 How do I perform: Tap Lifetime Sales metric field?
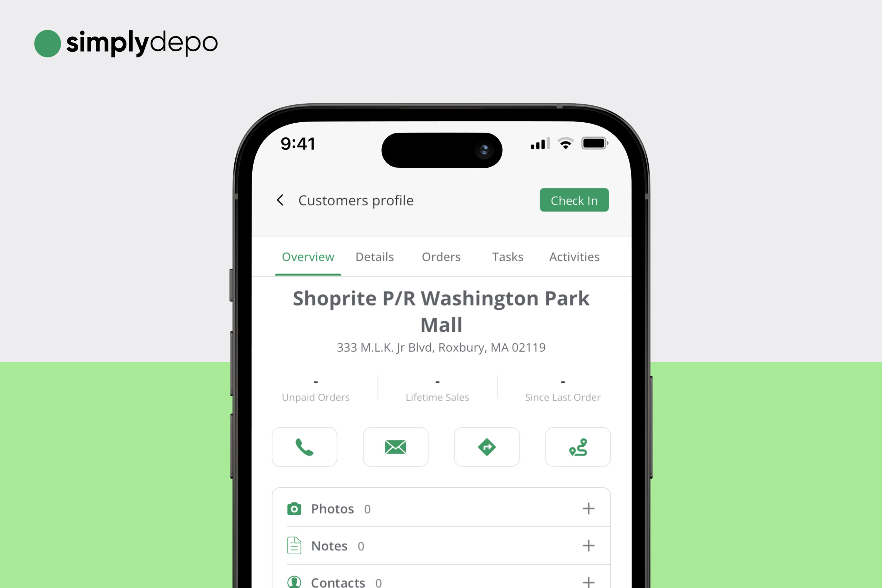tap(438, 388)
